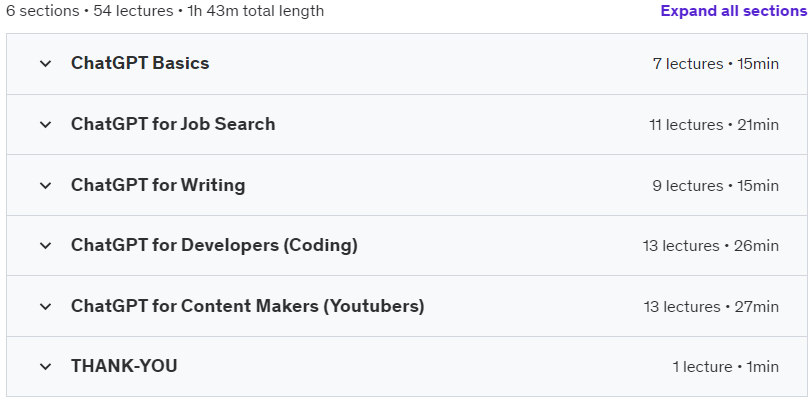Open the THANK-YOU section title
Screen dimensions: 811x401
tap(124, 366)
